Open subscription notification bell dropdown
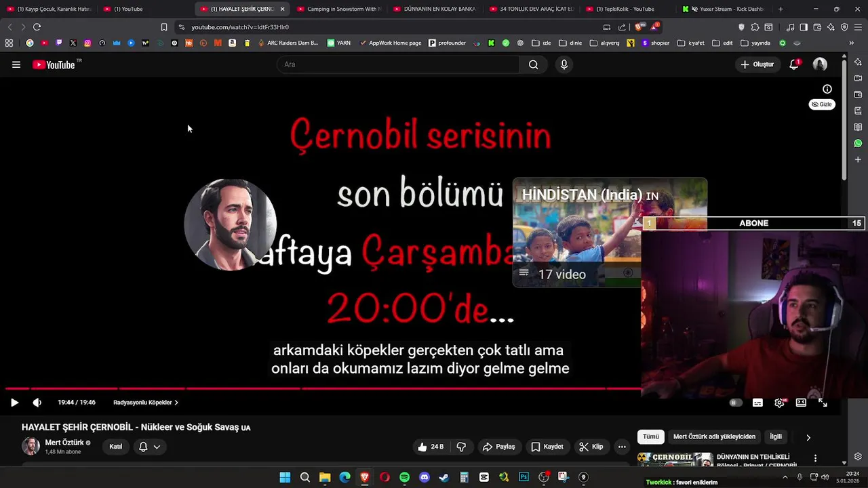 click(150, 447)
